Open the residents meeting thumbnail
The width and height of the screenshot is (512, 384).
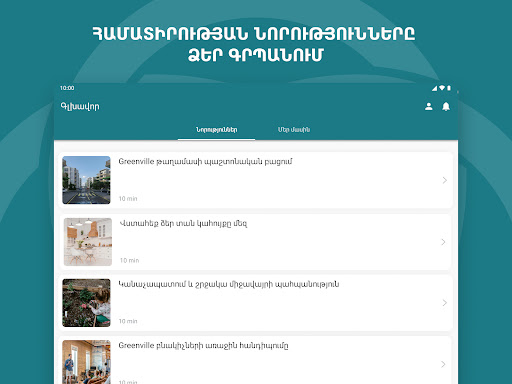[x=86, y=362]
